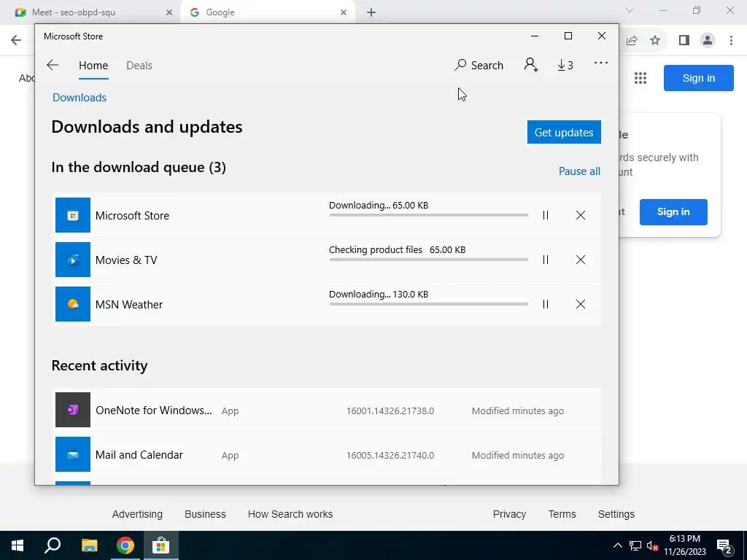Click the Pause all link
Screen dimensions: 747x560
click(x=579, y=171)
